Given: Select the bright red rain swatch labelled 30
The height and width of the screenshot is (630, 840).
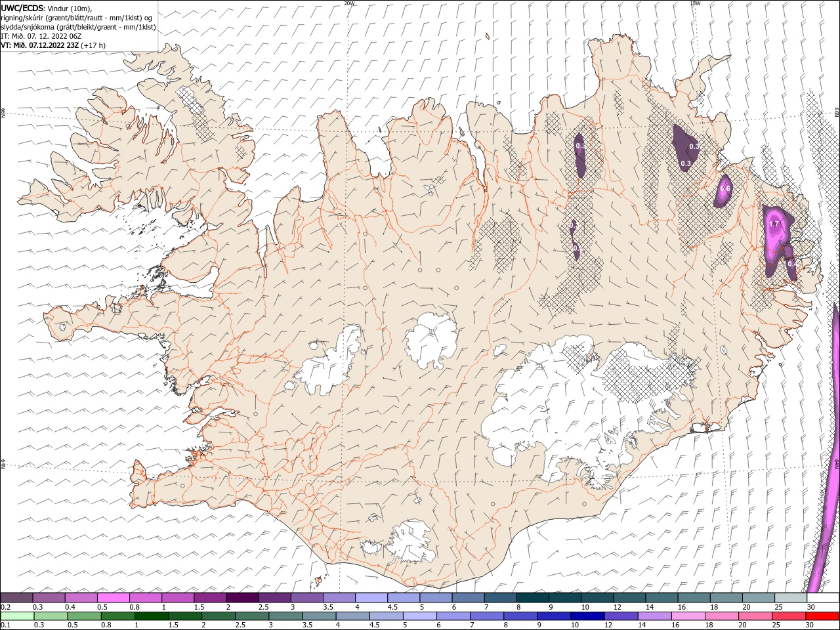Looking at the screenshot, I should tap(822, 616).
